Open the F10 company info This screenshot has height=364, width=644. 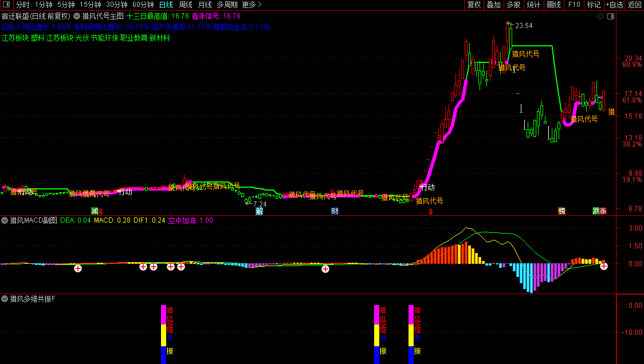pos(574,5)
